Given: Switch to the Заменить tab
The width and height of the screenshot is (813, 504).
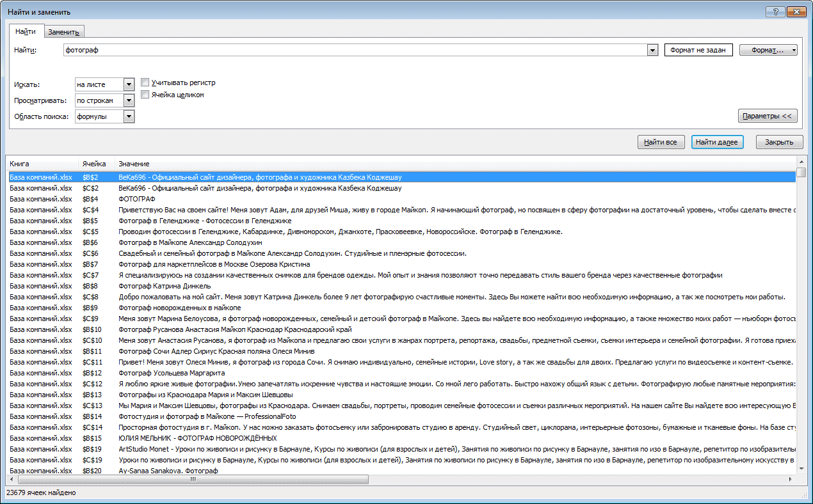Looking at the screenshot, I should pos(63,32).
